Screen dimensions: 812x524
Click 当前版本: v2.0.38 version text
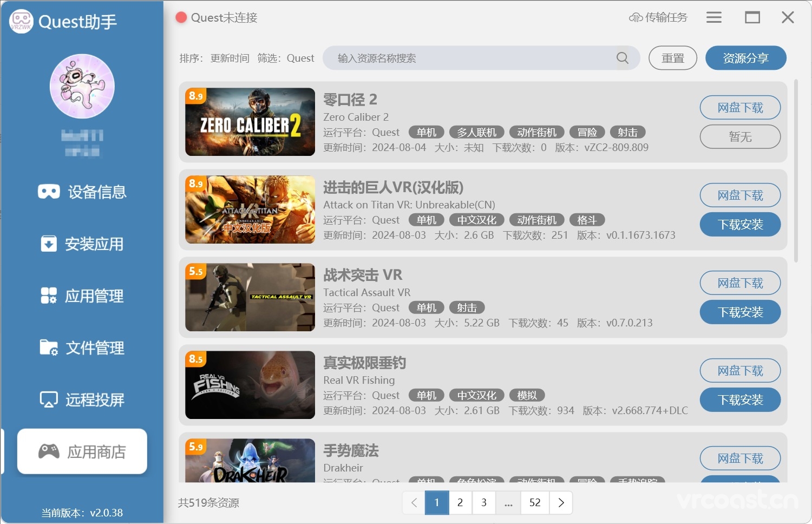point(82,513)
